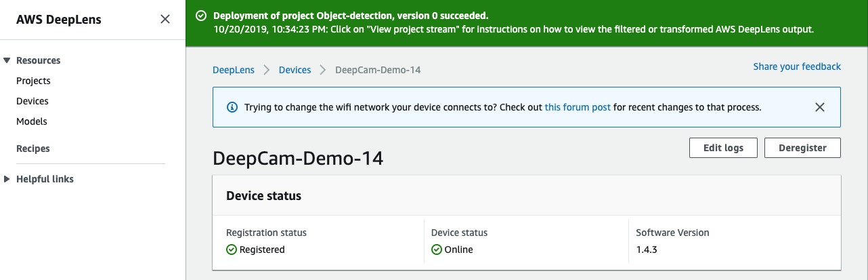Click the DeepCam-Demo-14 page heading
The image size is (868, 280).
(x=298, y=158)
